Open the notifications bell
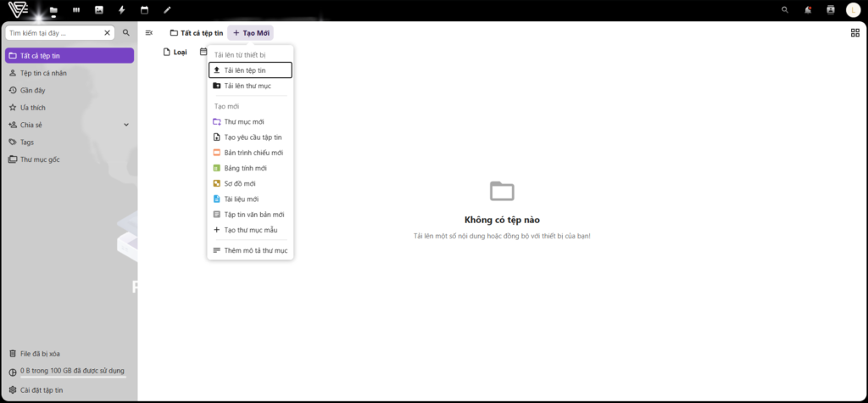 tap(808, 10)
